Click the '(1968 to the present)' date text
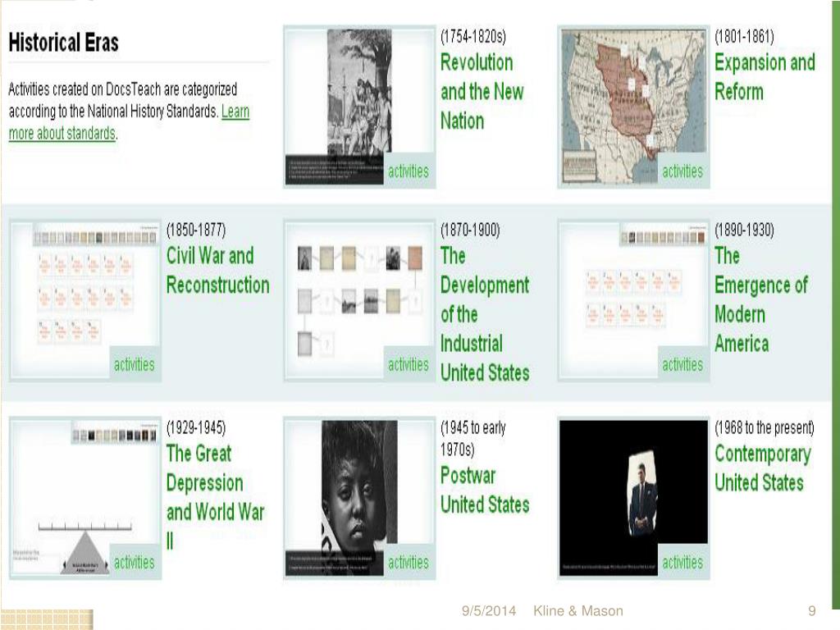 765,427
